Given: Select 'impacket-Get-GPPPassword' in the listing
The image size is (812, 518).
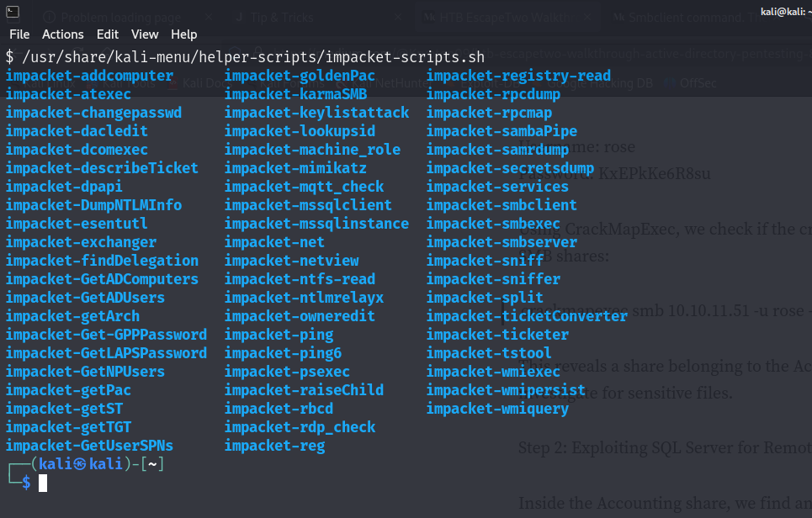Looking at the screenshot, I should 106,335.
